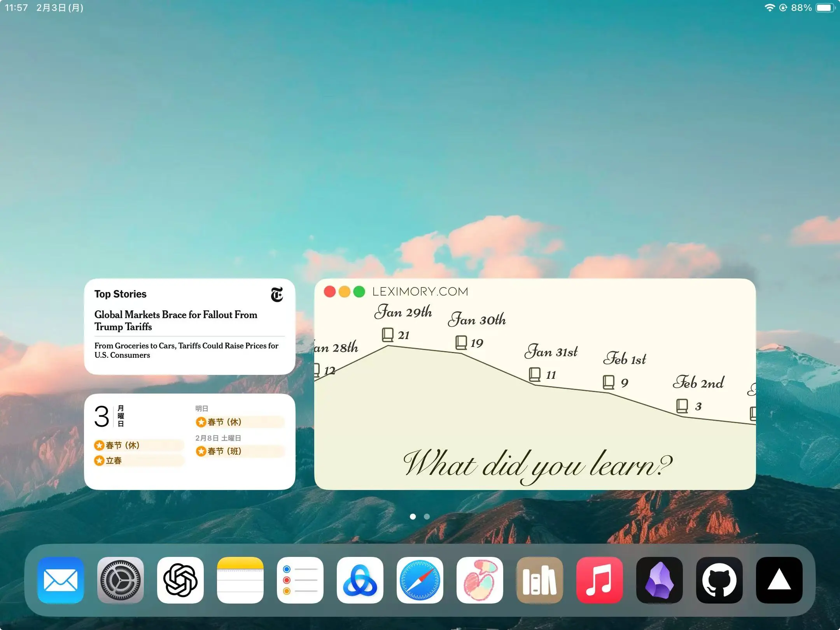The height and width of the screenshot is (630, 840).
Task: Tap the Wi-Fi status icon
Action: coord(770,8)
